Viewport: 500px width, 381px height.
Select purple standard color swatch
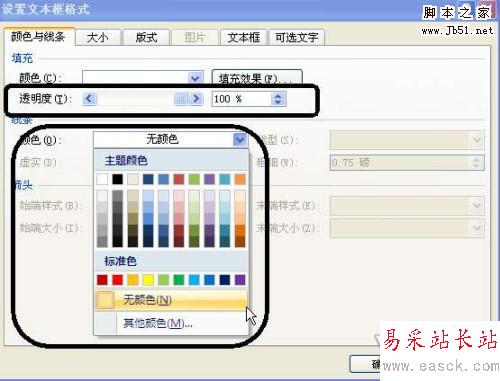tap(240, 280)
